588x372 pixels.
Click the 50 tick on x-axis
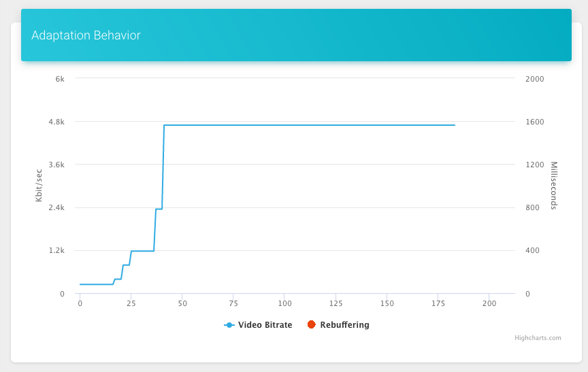182,303
